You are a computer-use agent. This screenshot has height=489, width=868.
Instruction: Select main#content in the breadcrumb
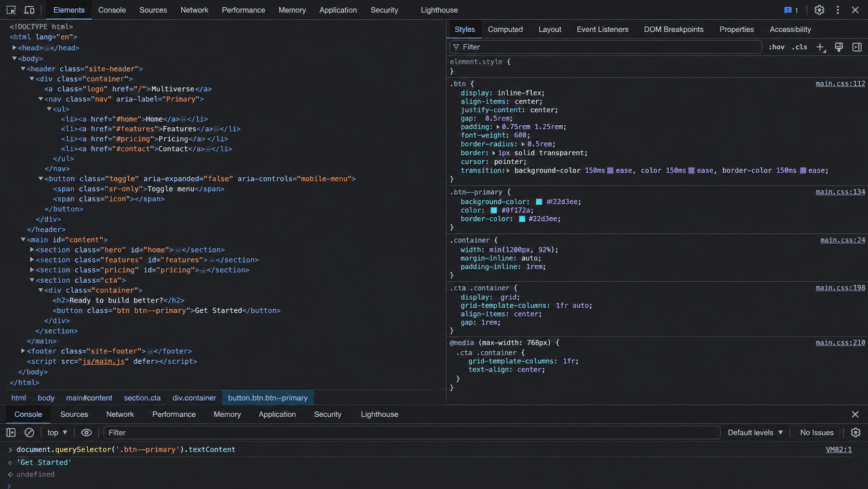click(x=89, y=398)
